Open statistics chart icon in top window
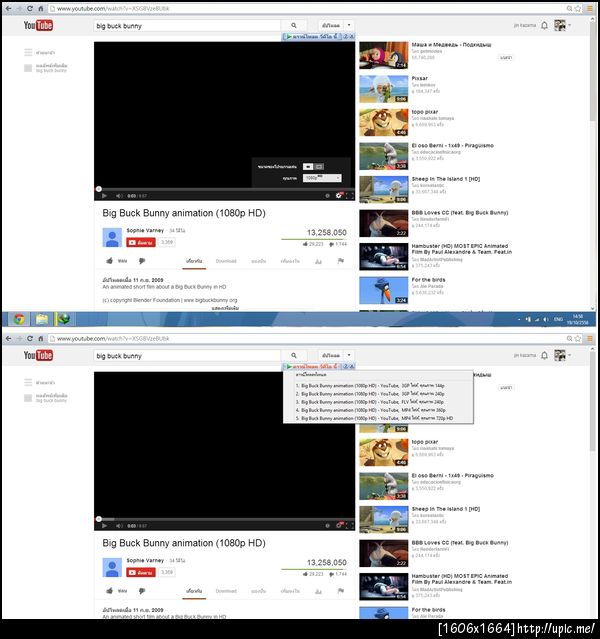 [x=318, y=261]
